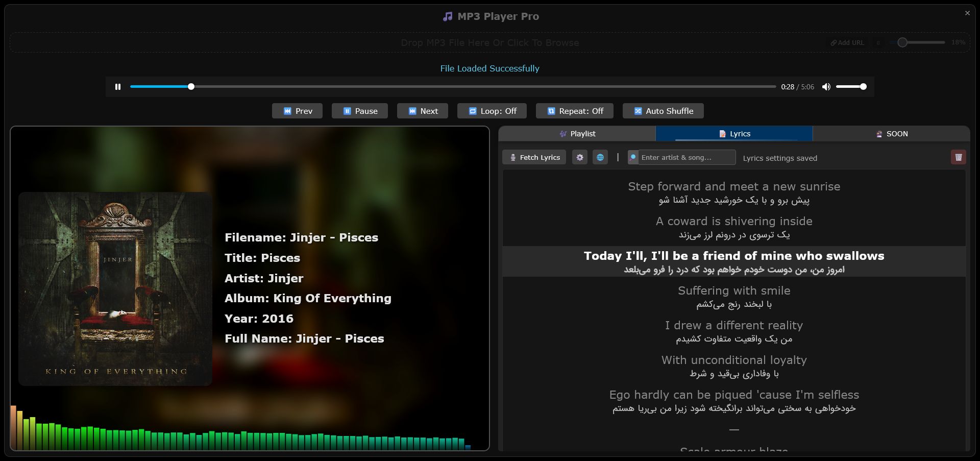
Task: Skip to next track with Next button
Action: [422, 111]
